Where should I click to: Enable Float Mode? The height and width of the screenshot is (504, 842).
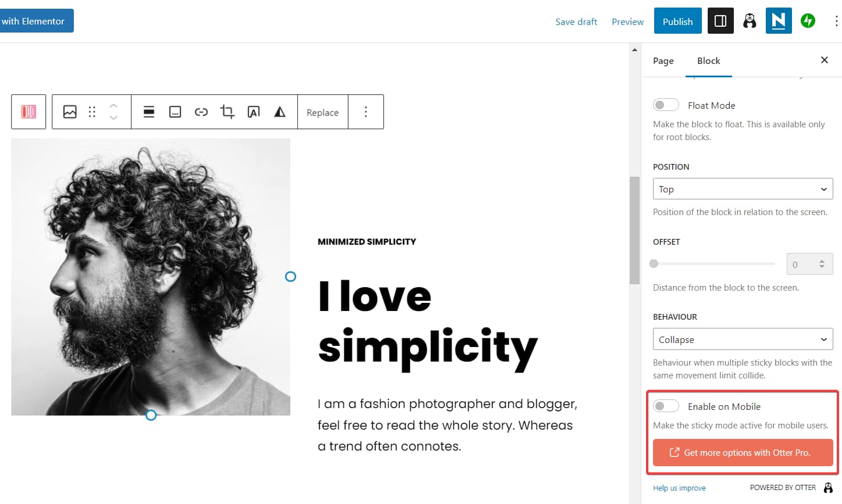click(666, 105)
